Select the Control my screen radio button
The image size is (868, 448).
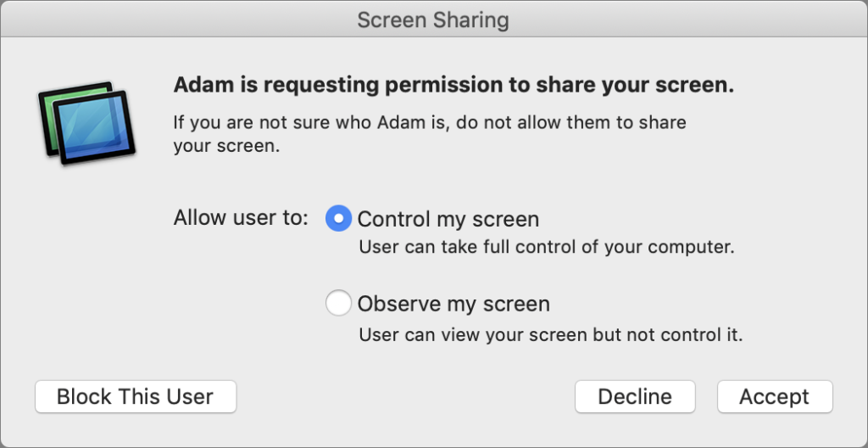(338, 219)
